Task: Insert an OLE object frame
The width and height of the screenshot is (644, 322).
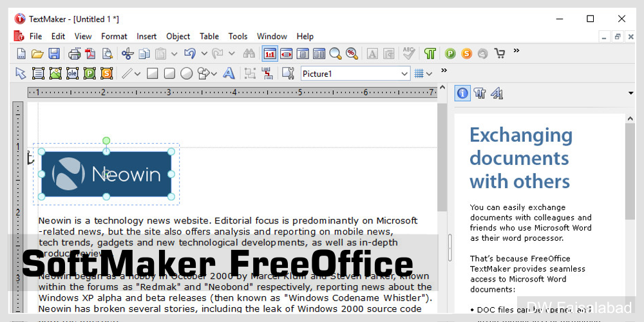Action: point(72,73)
